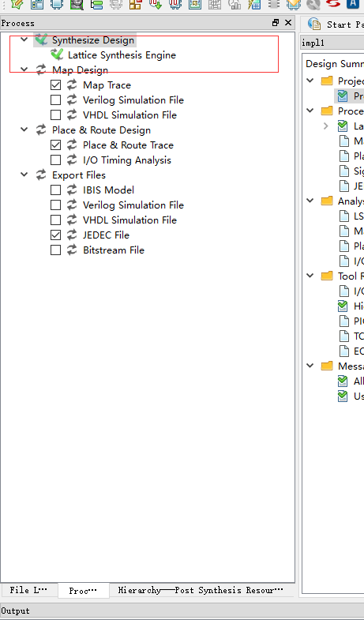
Task: Click the checked report icon beside Hi… entry
Action: [343, 306]
